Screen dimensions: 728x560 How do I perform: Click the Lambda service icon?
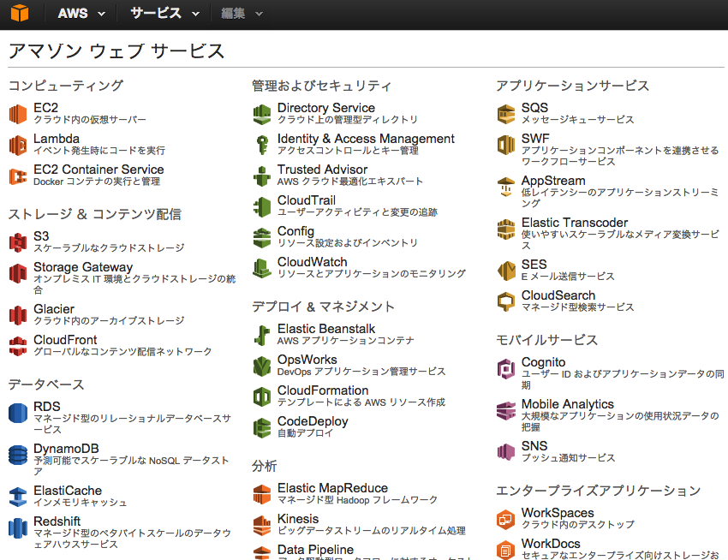point(18,145)
